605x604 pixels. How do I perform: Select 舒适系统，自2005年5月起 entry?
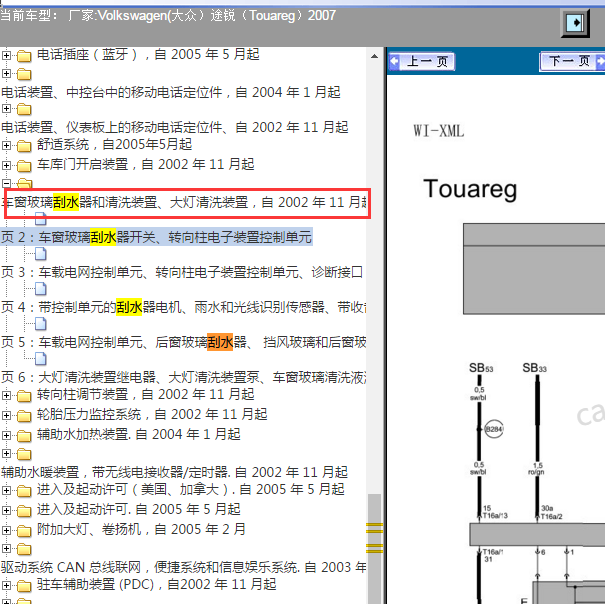coord(114,145)
